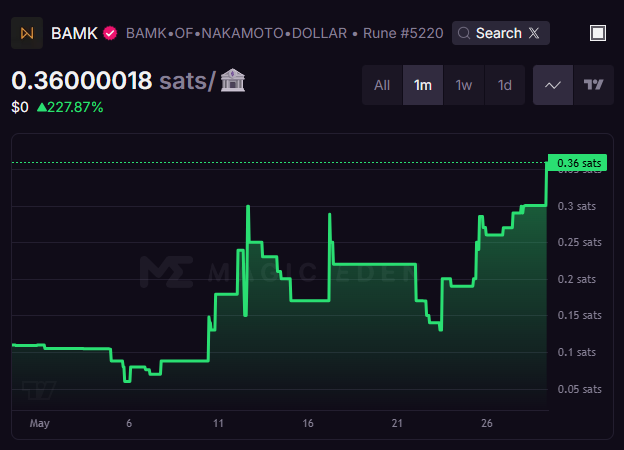This screenshot has height=450, width=624.
Task: Click the magnifier icon in Search button
Action: coord(464,33)
